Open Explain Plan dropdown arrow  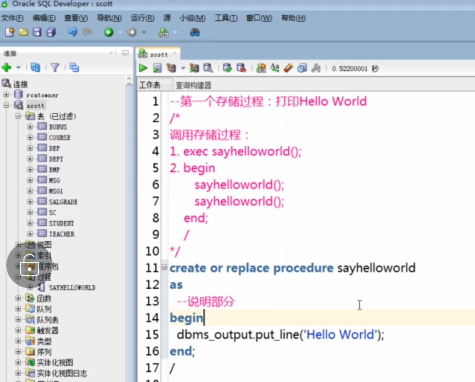183,68
